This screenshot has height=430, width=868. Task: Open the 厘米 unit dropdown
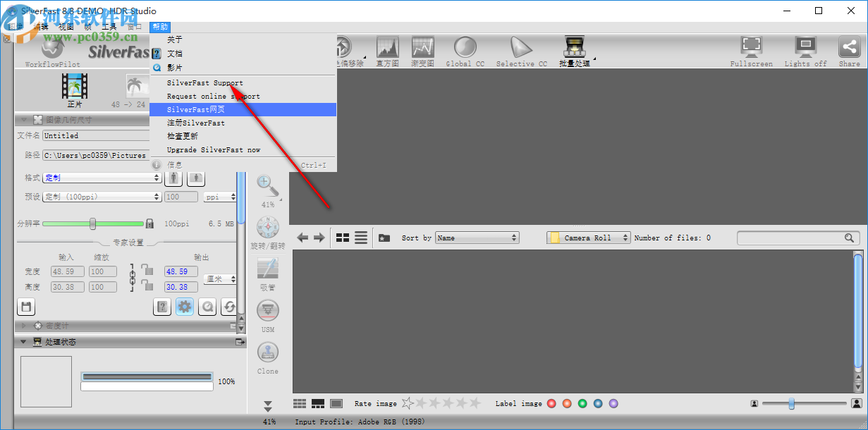(220, 278)
